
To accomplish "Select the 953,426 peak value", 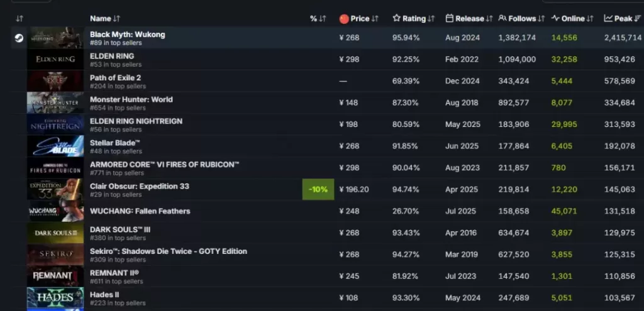I will coord(619,60).
